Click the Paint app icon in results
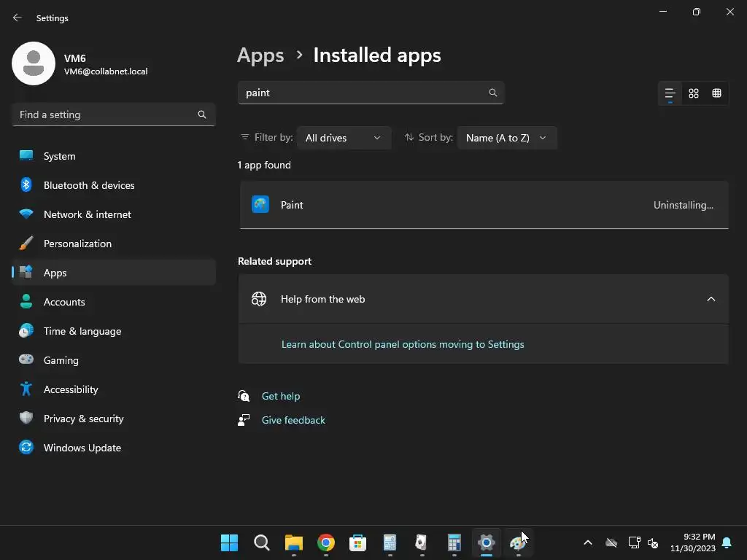 point(260,205)
